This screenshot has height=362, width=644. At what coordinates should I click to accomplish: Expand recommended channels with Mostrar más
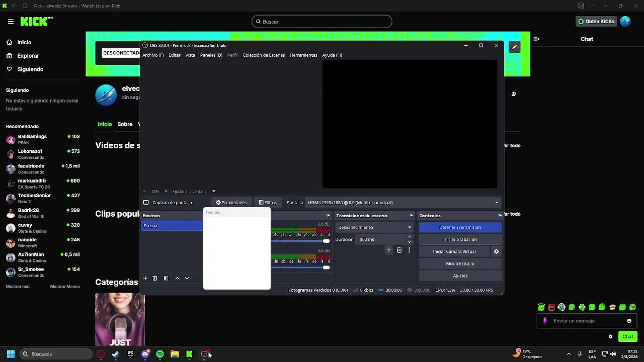(x=18, y=287)
